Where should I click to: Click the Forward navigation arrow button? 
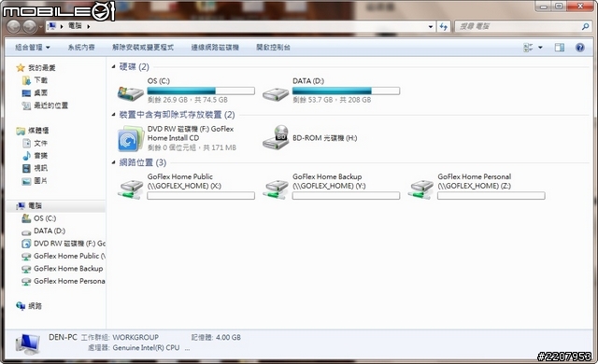(29, 27)
